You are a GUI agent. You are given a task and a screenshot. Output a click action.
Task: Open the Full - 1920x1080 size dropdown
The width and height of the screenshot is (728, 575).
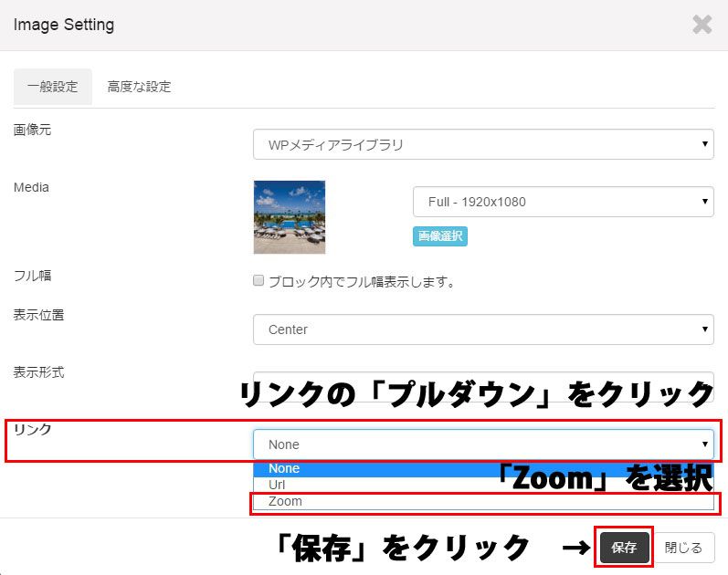point(564,202)
